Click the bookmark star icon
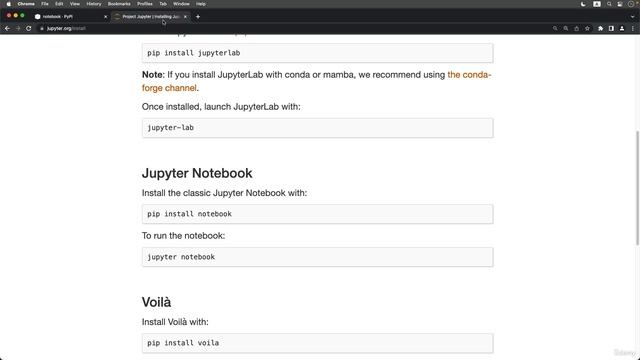 [587, 29]
